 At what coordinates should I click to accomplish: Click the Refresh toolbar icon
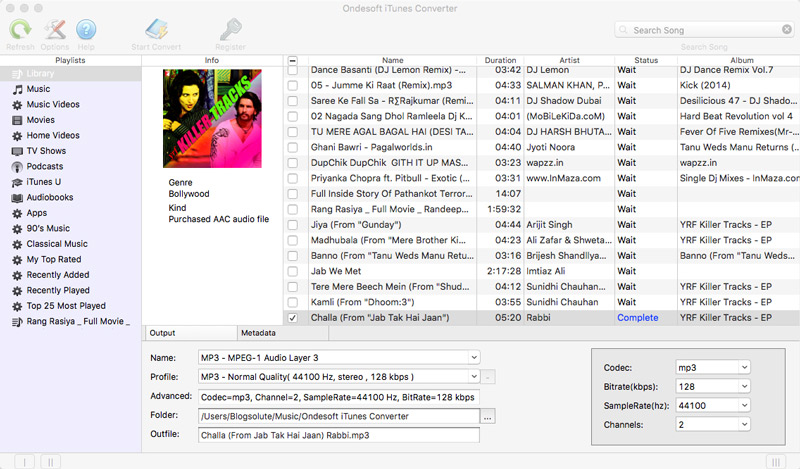20,30
